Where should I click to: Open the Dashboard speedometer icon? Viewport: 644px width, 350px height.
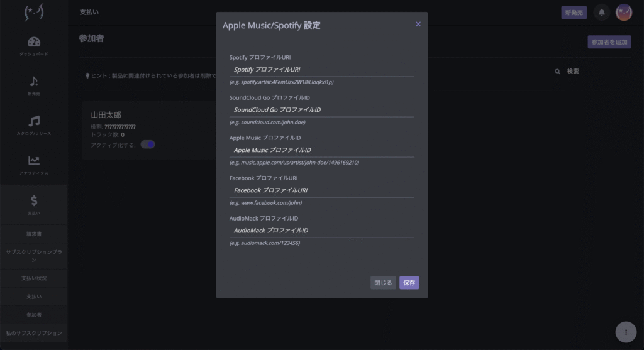click(x=34, y=42)
